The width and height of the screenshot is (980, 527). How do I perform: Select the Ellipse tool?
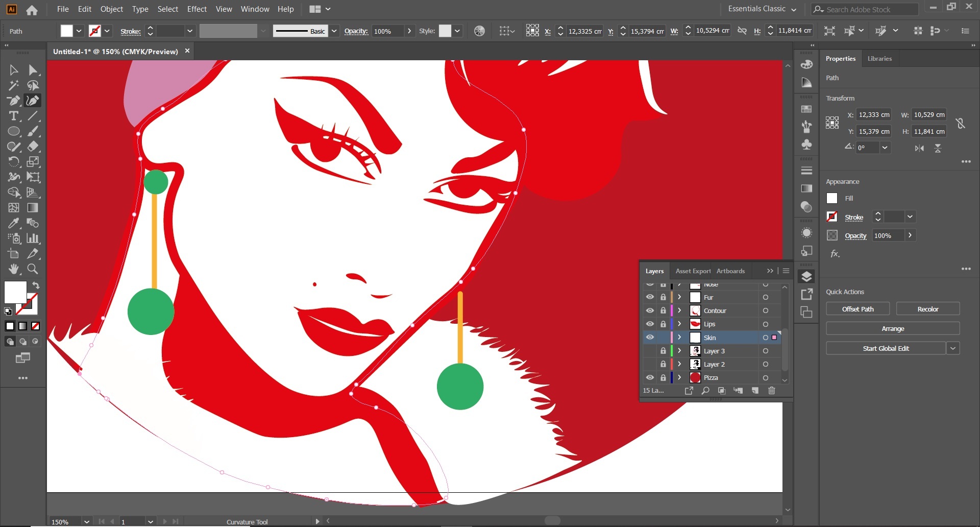(x=14, y=131)
